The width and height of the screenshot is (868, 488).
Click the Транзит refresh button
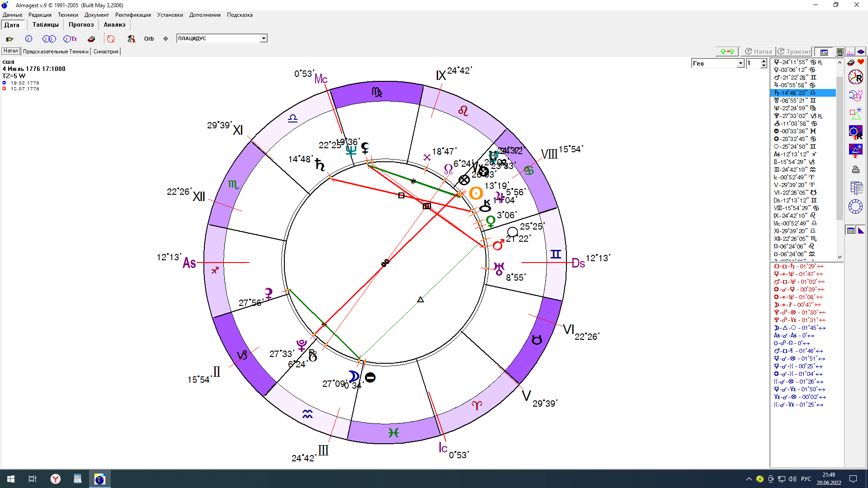pyautogui.click(x=794, y=52)
